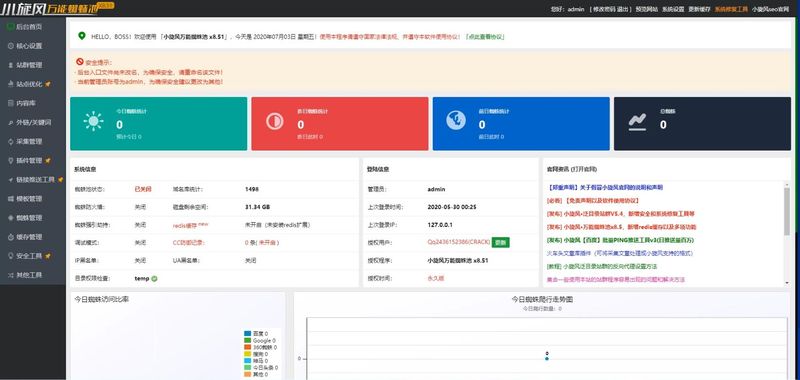This screenshot has height=380, width=800.
Task: Click the green location pin icon
Action: pyautogui.click(x=82, y=36)
